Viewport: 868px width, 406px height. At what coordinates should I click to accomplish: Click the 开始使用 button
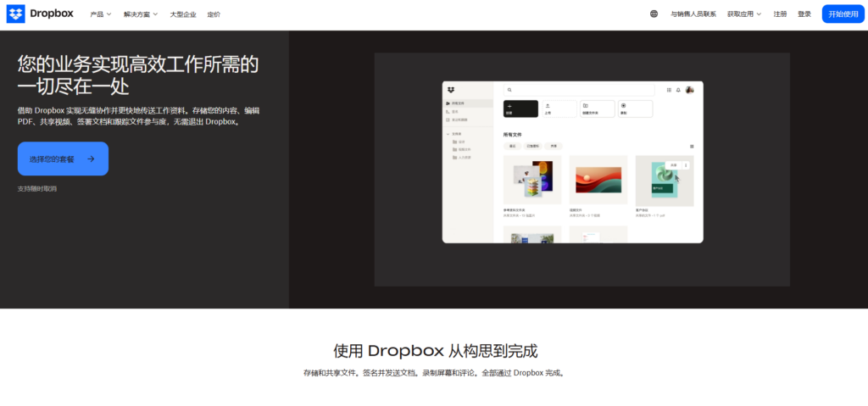(x=843, y=14)
